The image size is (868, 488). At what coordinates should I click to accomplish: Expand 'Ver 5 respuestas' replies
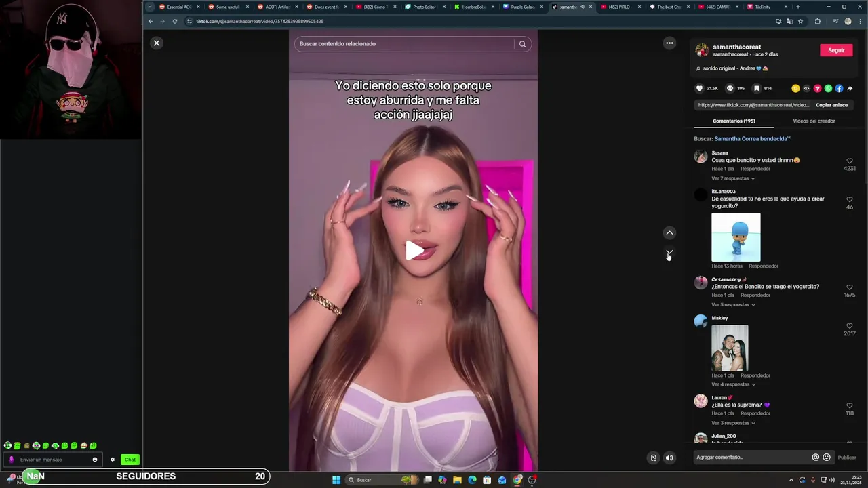(732, 305)
